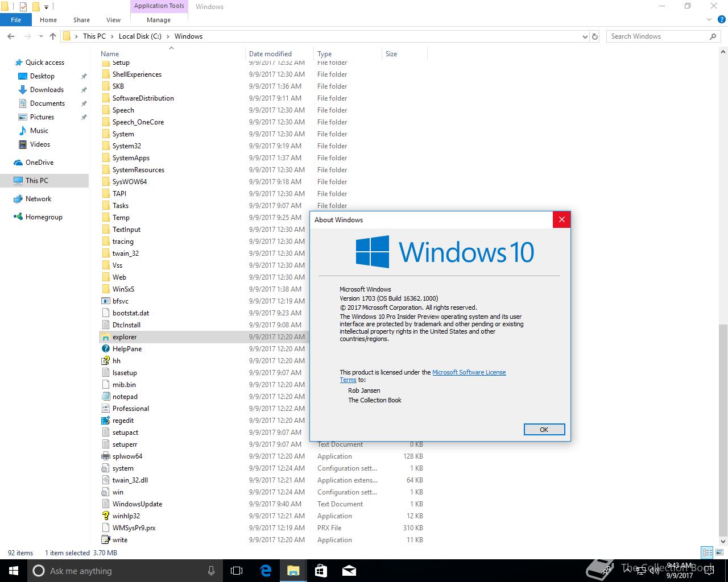Click Windows breadcrumb in address bar
The height and width of the screenshot is (582, 728).
pos(188,36)
